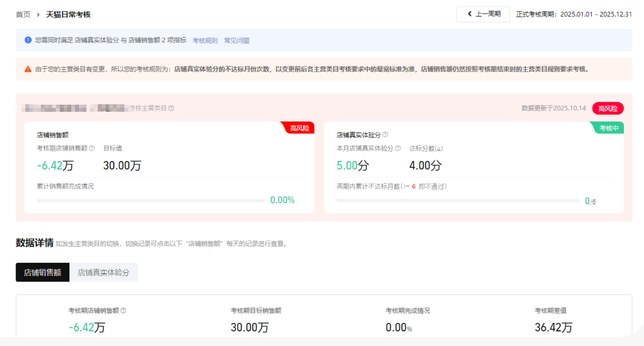Click the 累计销售额完成情况 progress bar
644x346 pixels.
click(x=151, y=200)
